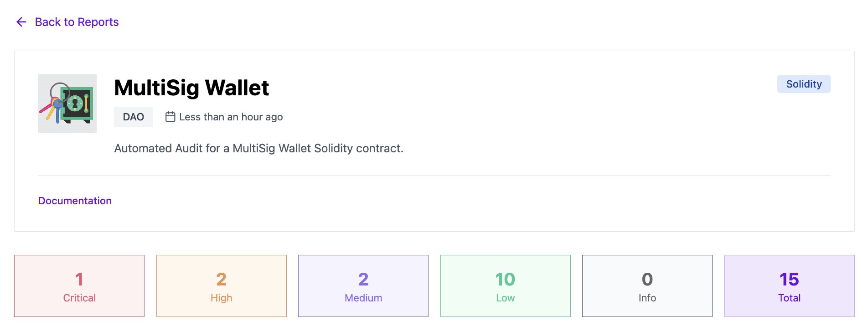Click the number 10 in the Low card
868x332 pixels.
[505, 279]
